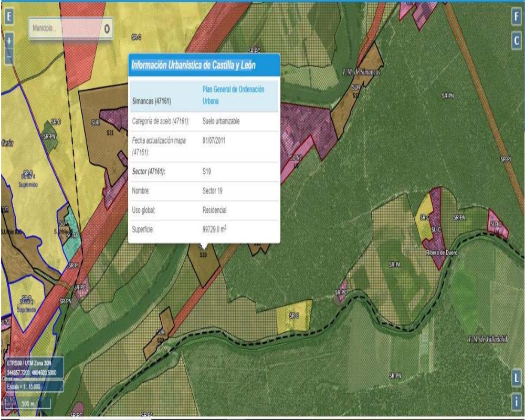Click the T. M. de Simancas label
This screenshot has height=420, width=525.
click(x=361, y=72)
